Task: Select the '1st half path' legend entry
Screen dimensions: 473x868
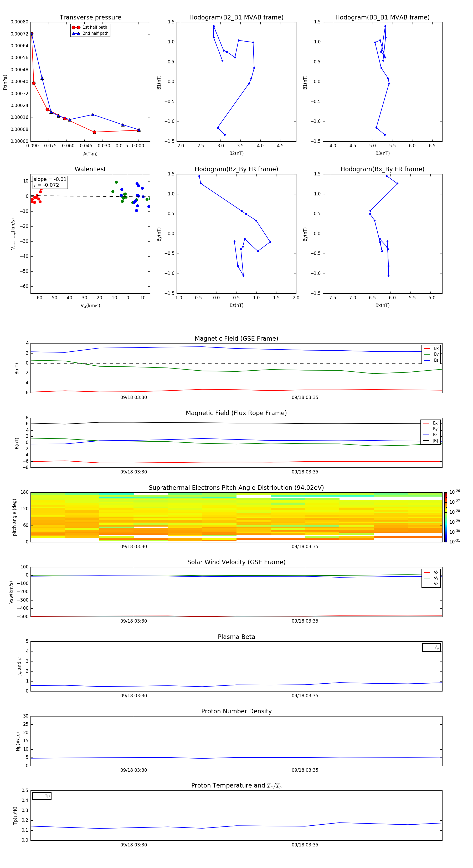Action: [90, 27]
